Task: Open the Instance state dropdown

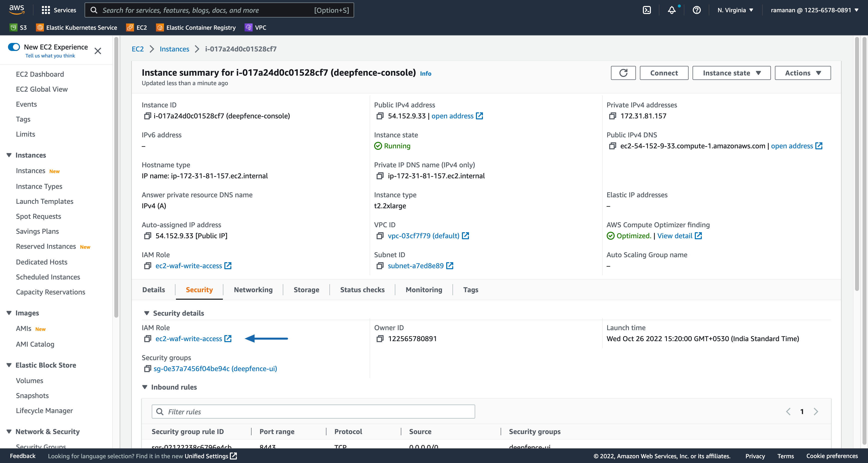Action: 731,73
